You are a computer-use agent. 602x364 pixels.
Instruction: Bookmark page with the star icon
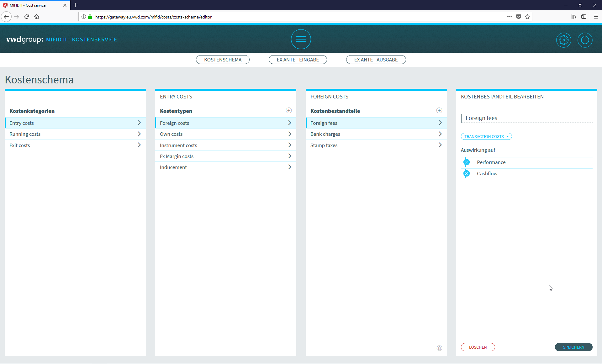tap(527, 17)
